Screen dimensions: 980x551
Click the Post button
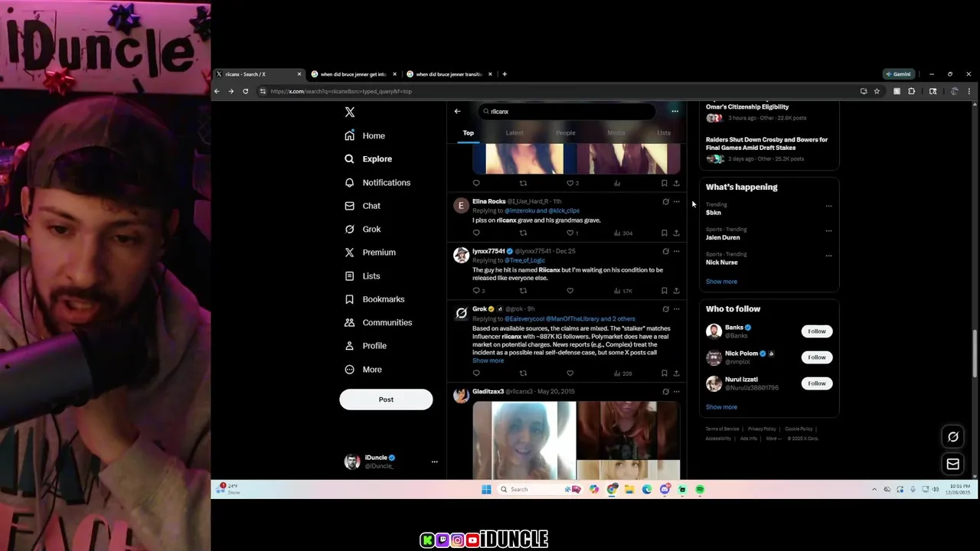[386, 399]
